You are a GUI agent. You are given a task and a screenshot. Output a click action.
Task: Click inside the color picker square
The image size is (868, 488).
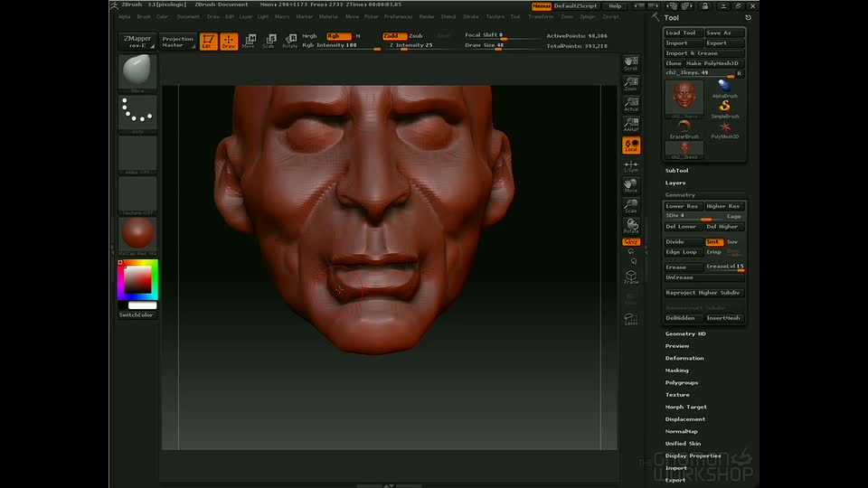point(137,279)
